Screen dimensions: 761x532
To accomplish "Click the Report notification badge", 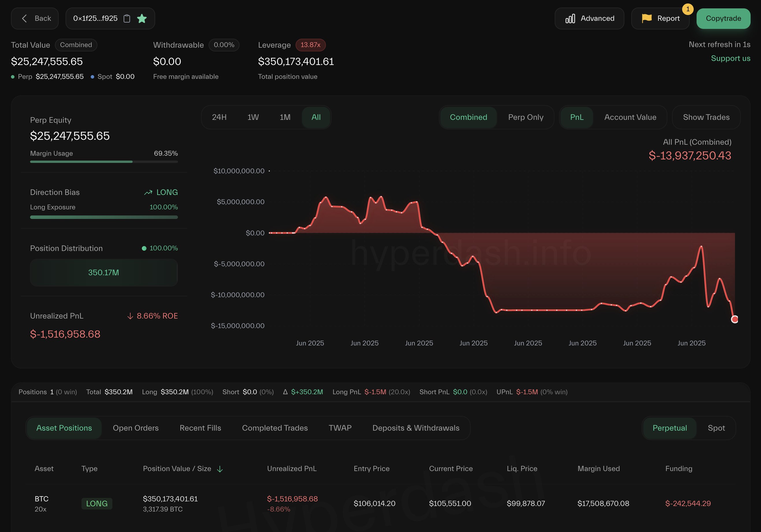I will (688, 9).
